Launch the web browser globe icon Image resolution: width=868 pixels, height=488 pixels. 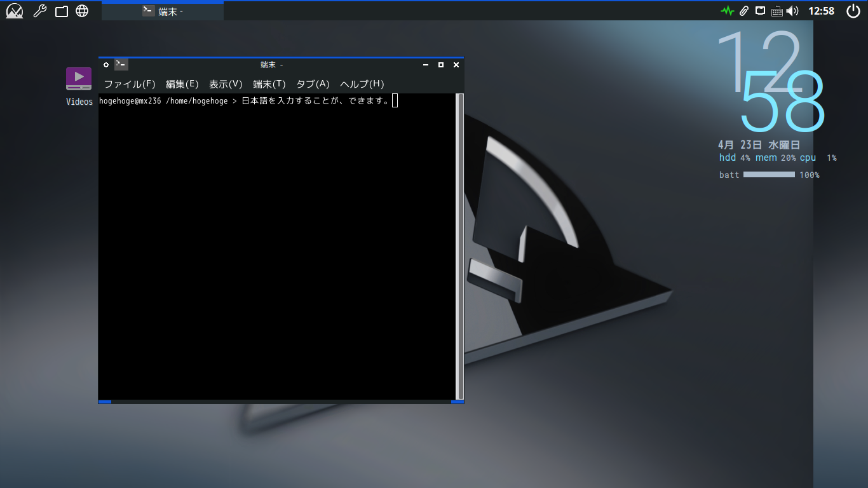(x=82, y=10)
